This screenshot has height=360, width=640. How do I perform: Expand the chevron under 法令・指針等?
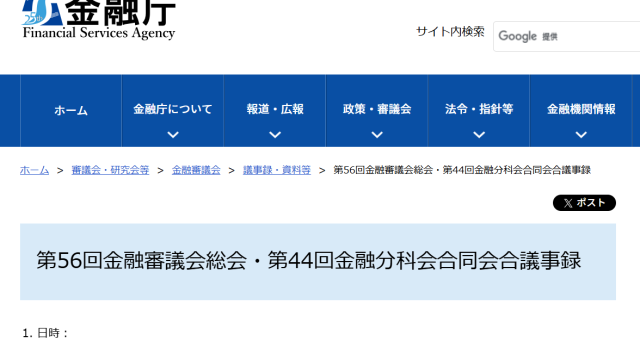click(x=479, y=134)
